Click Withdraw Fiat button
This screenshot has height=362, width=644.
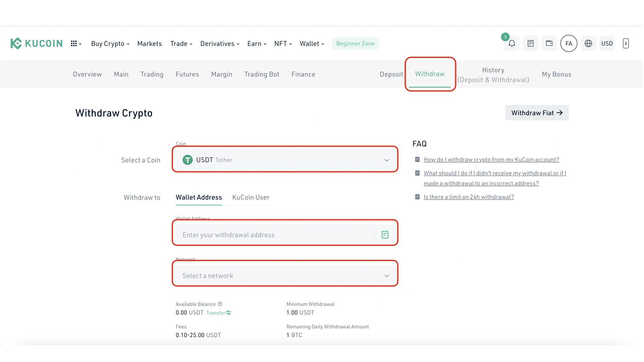[x=537, y=112]
